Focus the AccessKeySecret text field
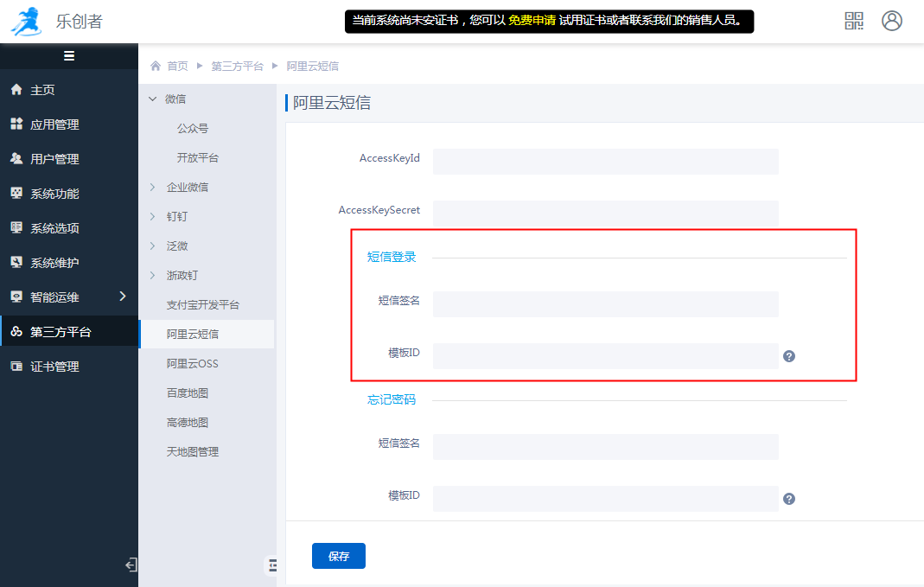This screenshot has width=924, height=587. (x=605, y=214)
